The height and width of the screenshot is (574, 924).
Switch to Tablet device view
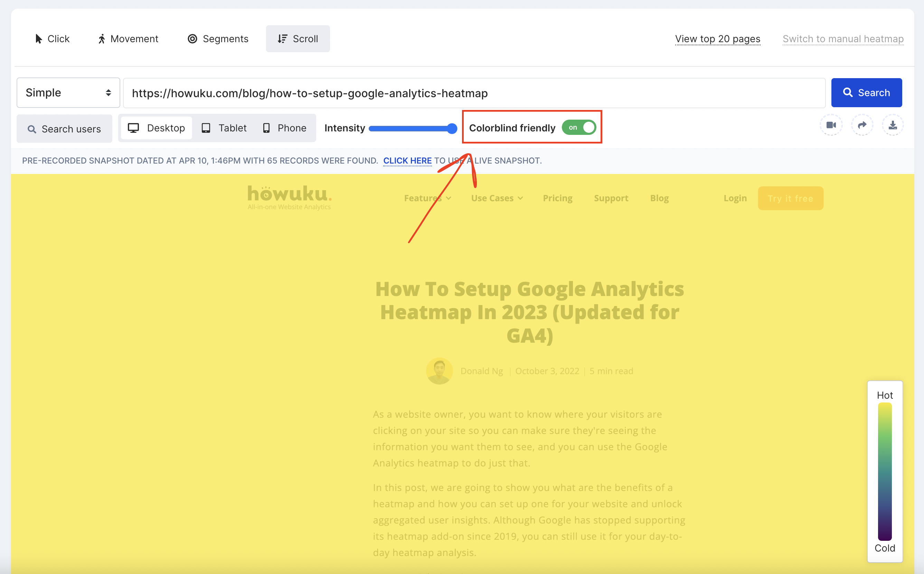(224, 128)
